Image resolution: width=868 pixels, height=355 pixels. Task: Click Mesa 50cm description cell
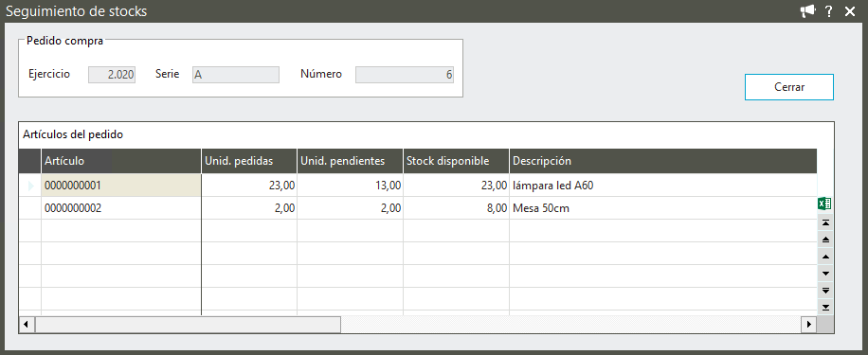click(663, 208)
